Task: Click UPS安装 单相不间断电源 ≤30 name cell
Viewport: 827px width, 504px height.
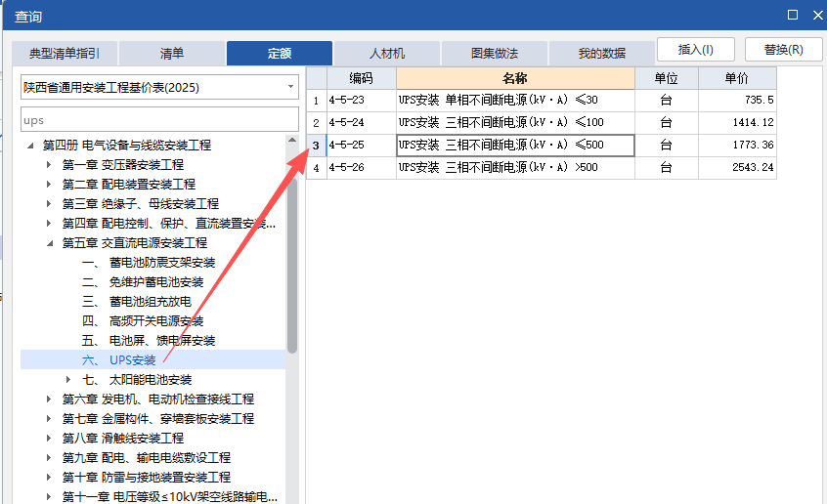Action: pos(515,101)
